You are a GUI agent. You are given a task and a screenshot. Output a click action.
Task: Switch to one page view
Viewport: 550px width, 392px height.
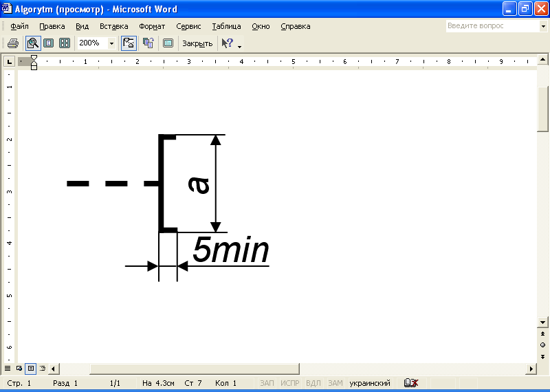[x=49, y=43]
